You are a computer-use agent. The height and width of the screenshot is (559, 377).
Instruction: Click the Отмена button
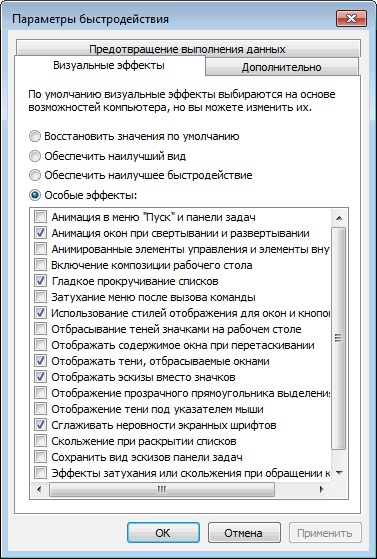(x=244, y=533)
